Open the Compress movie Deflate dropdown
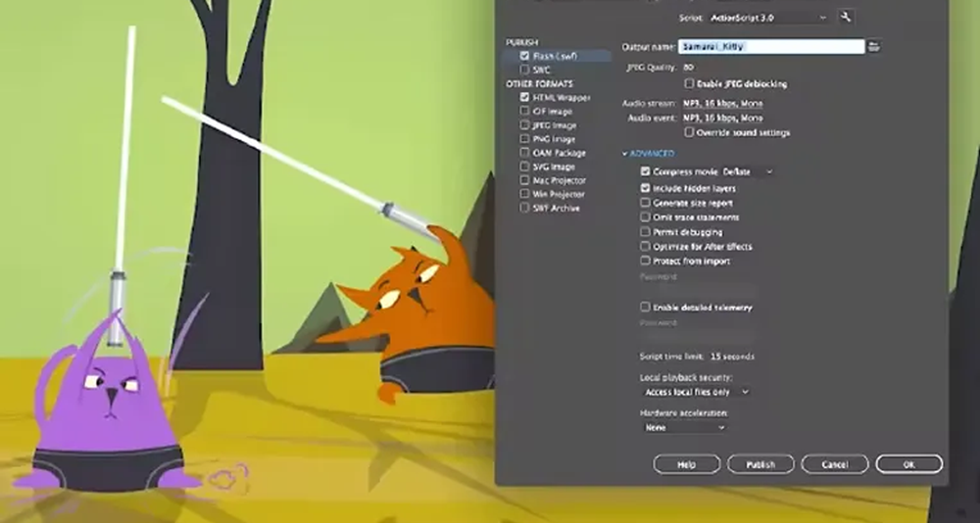Screen dimensions: 980x523 pos(747,172)
